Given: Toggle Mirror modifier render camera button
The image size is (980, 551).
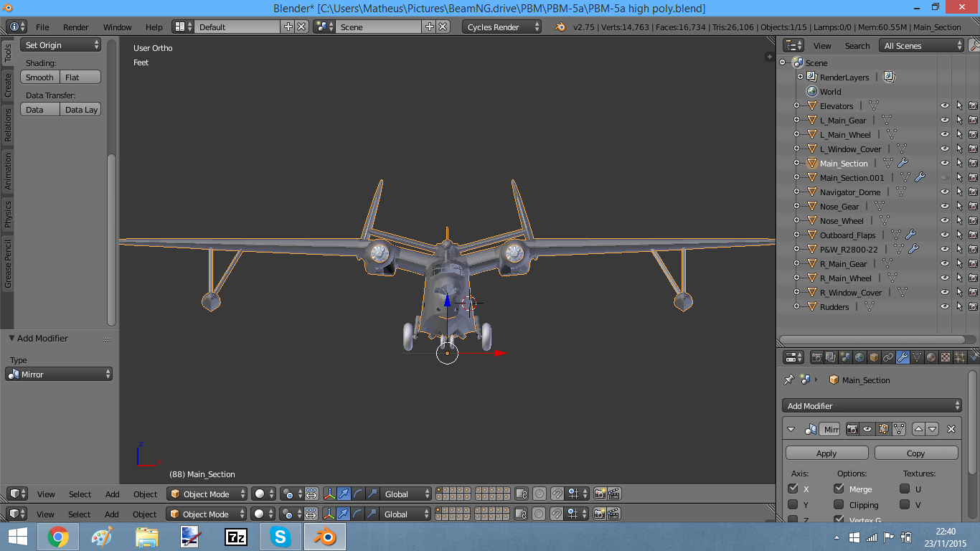Looking at the screenshot, I should (x=852, y=429).
